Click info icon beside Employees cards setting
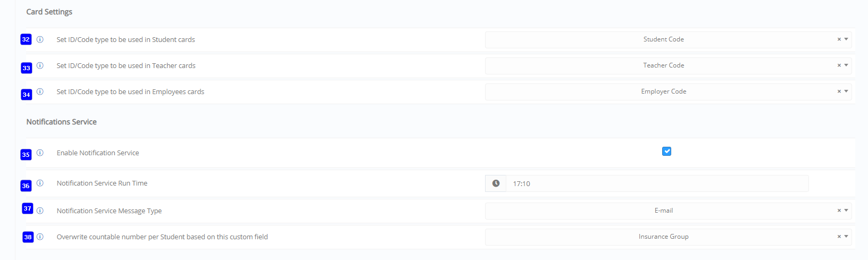The image size is (868, 260). click(x=40, y=91)
